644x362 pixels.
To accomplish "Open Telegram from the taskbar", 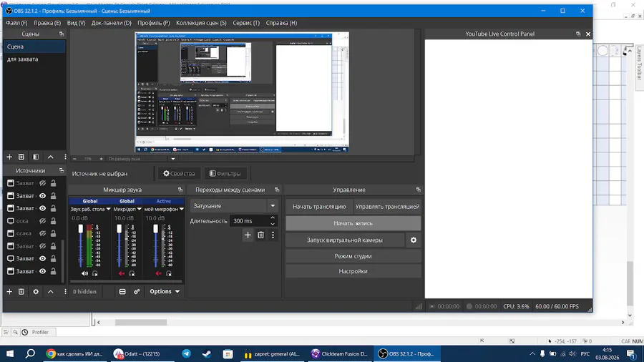I will coord(187,353).
